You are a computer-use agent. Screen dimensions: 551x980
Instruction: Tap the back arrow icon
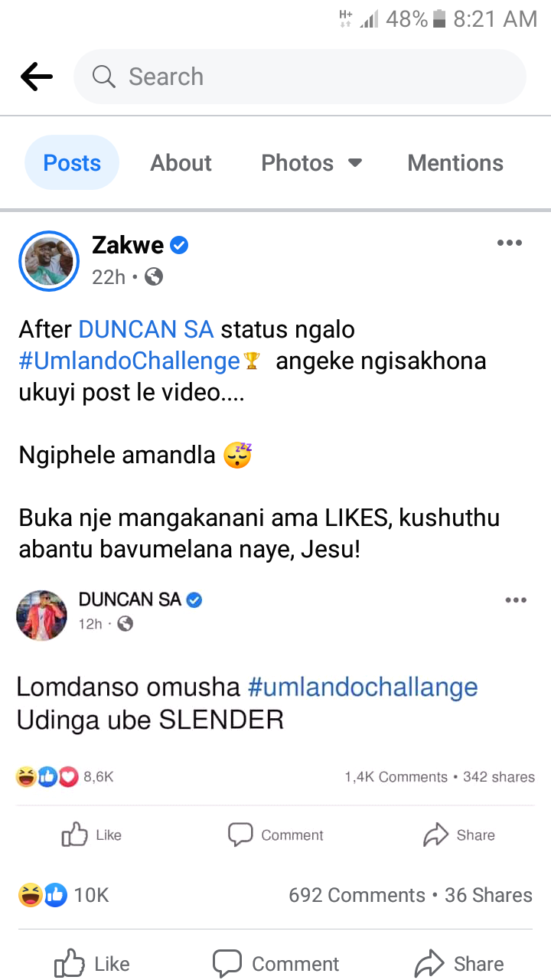(36, 77)
